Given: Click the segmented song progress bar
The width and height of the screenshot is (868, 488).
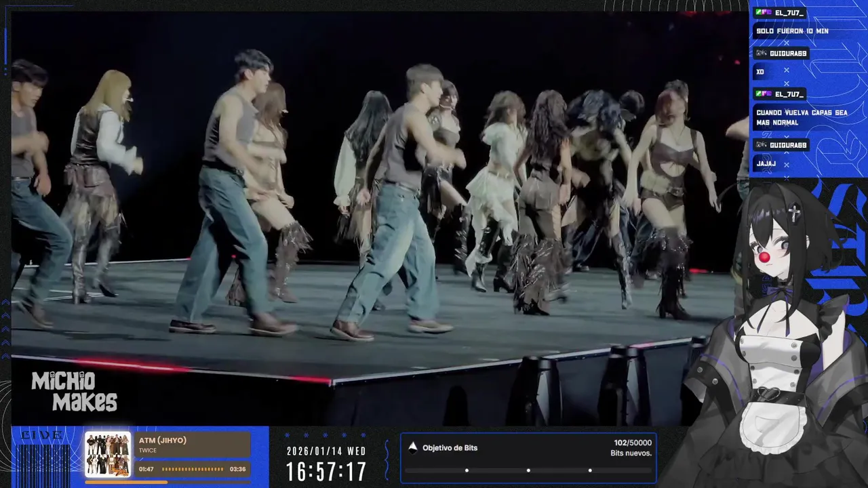Looking at the screenshot, I should pos(193,469).
